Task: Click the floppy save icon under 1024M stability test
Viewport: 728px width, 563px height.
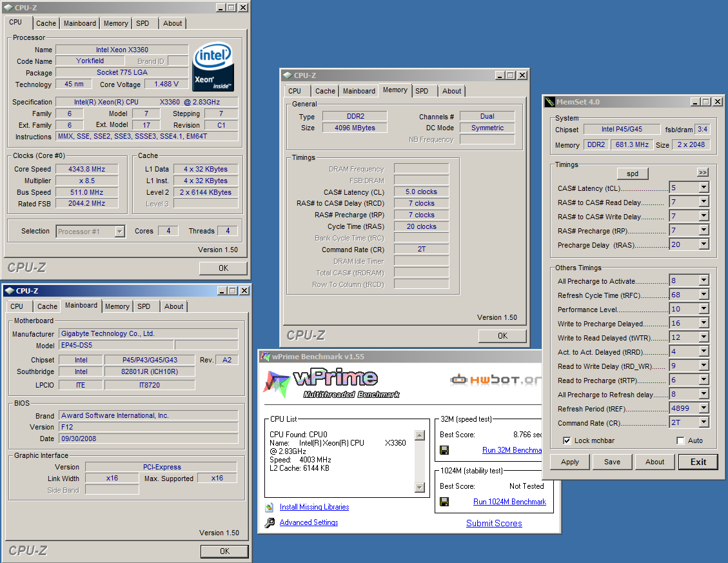Action: (x=444, y=502)
